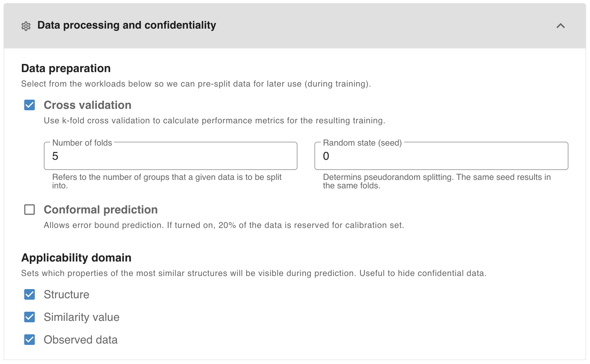Click the "Data processing and confidentiality" header title
Screen dimensions: 590x364
pos(126,25)
